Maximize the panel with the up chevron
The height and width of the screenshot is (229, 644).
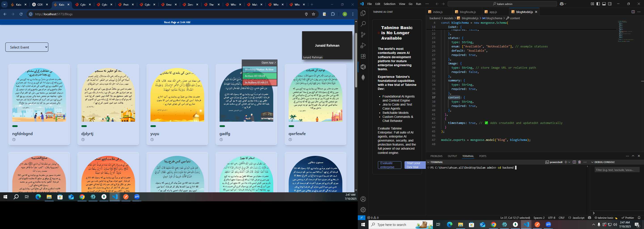tap(633, 156)
